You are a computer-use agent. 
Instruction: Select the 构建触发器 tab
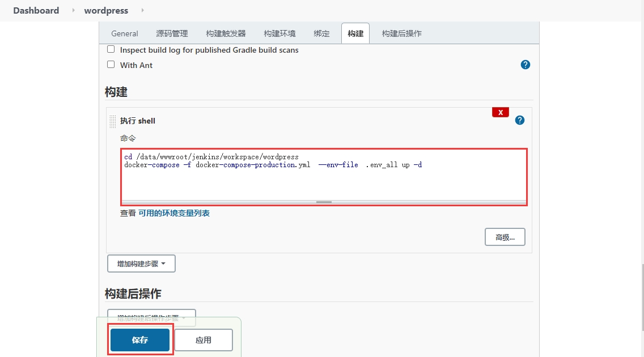(226, 33)
